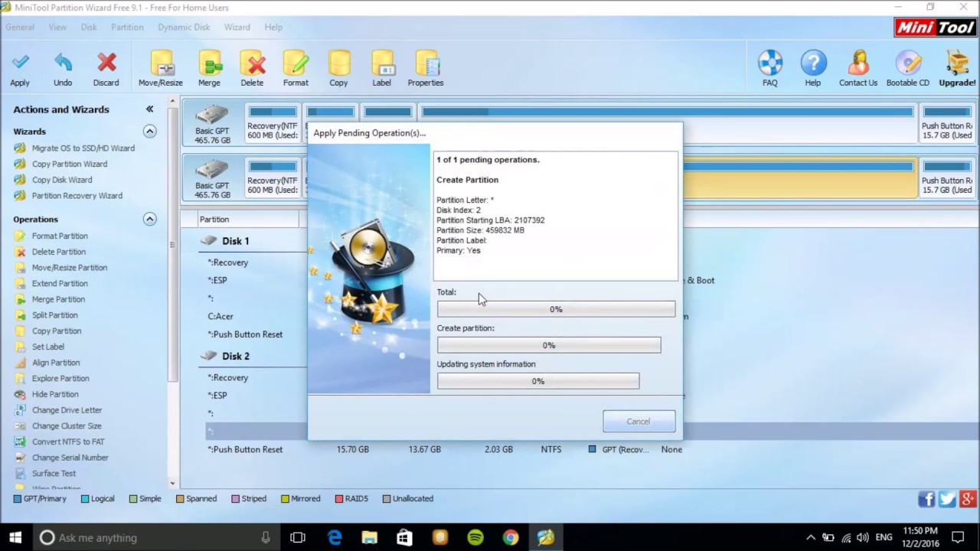The image size is (980, 551).
Task: Open Spotify from the taskbar
Action: coord(475,537)
